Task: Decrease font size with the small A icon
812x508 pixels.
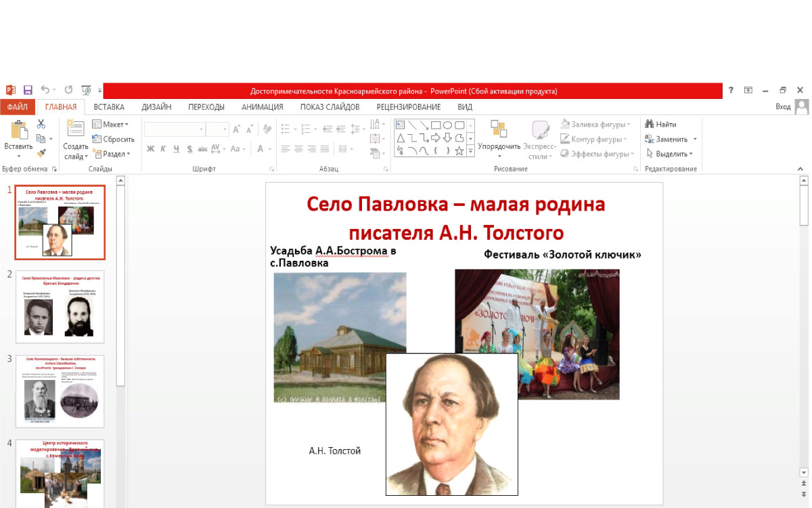Action: pyautogui.click(x=249, y=129)
